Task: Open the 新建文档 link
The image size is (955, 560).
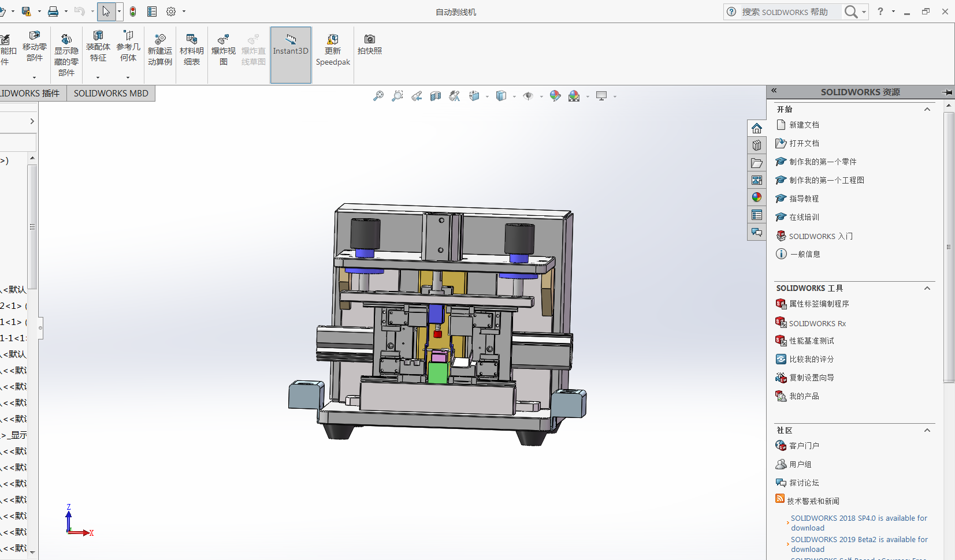Action: 804,125
